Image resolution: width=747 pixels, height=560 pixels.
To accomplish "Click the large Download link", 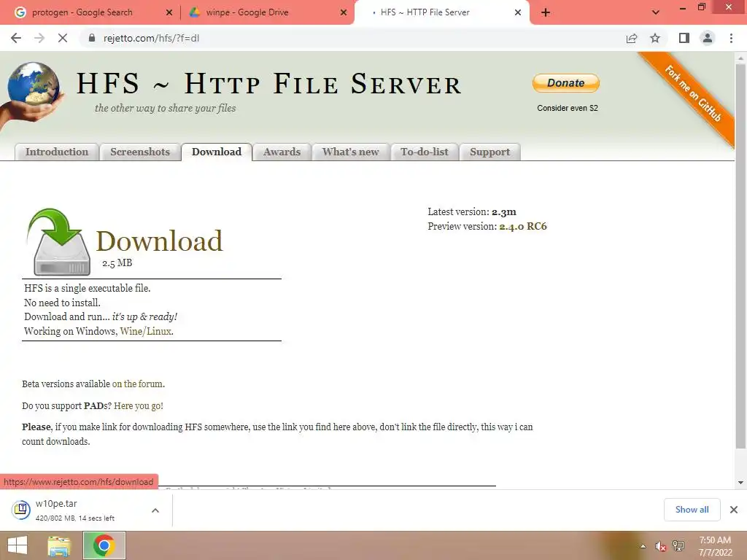I will [159, 241].
